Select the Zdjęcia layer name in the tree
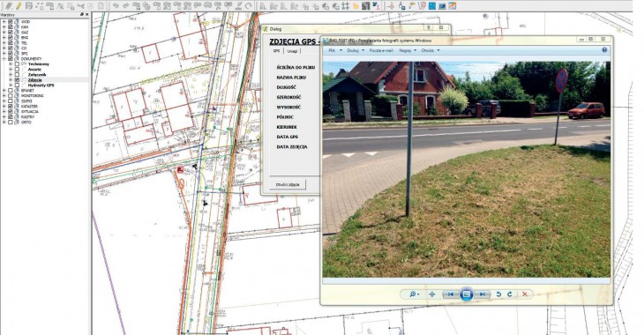 point(35,80)
